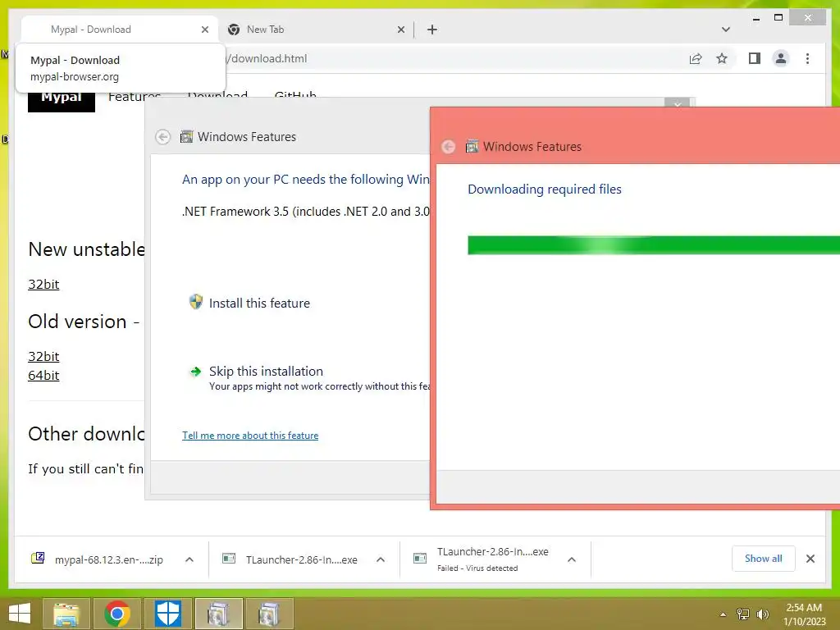Screen dimensions: 840x630
Task: Open Chrome three-dot menu
Action: point(807,58)
